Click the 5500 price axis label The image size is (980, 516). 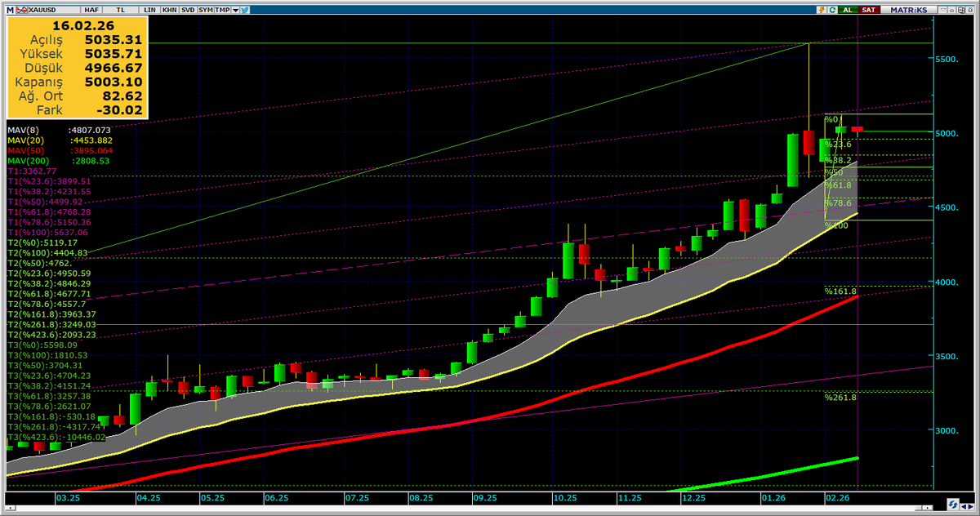pyautogui.click(x=947, y=60)
